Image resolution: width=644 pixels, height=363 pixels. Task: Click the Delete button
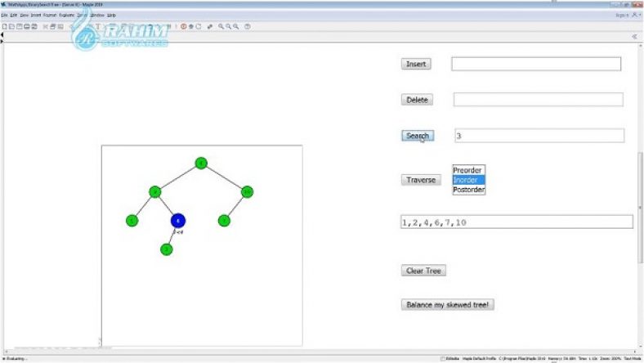click(x=417, y=100)
